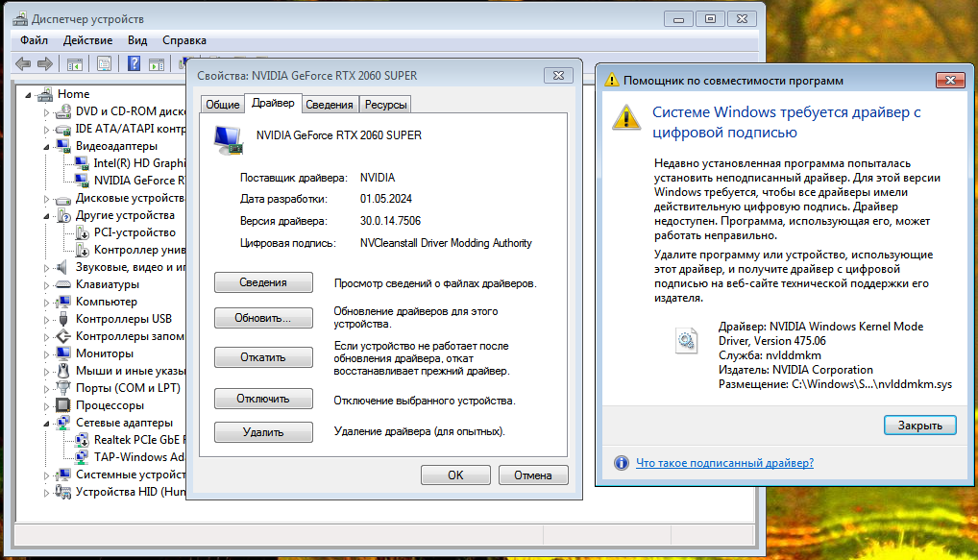Collapse the Сетевые адаптеры node
The height and width of the screenshot is (560, 978).
pos(46,423)
